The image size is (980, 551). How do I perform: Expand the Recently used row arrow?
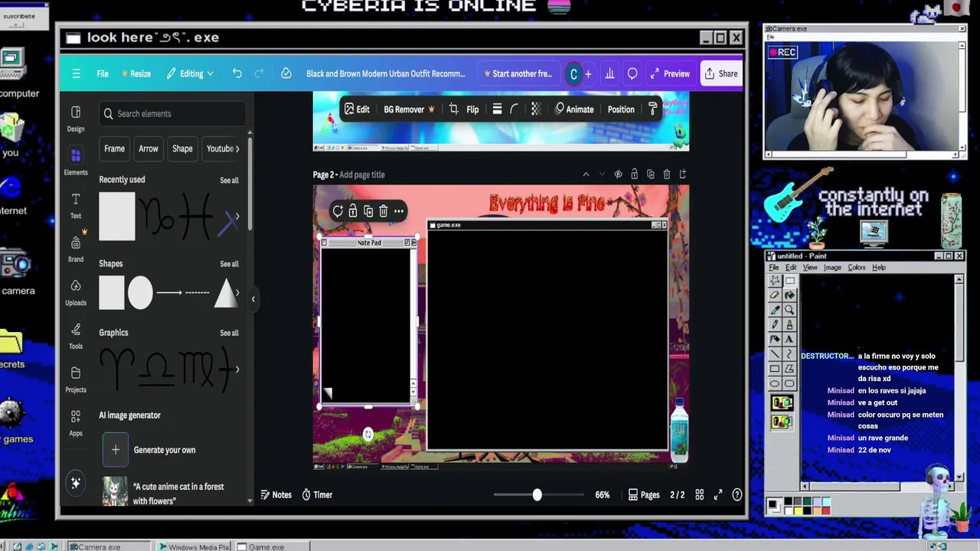point(237,217)
